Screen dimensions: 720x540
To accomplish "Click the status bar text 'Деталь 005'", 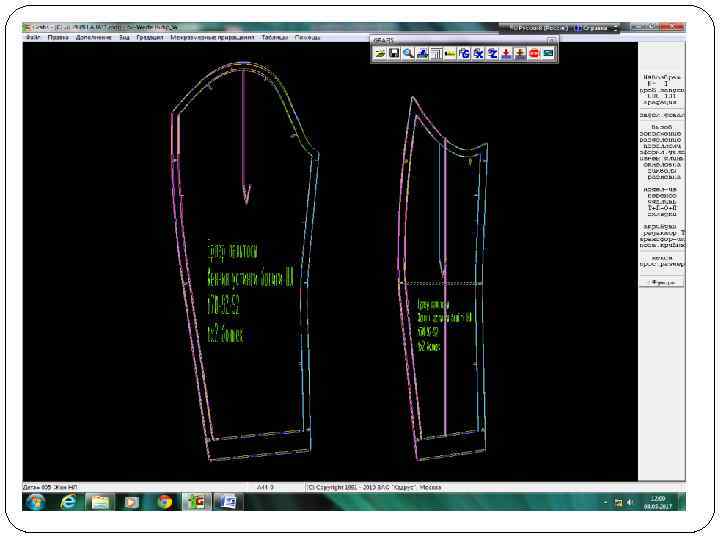I will [x=37, y=487].
